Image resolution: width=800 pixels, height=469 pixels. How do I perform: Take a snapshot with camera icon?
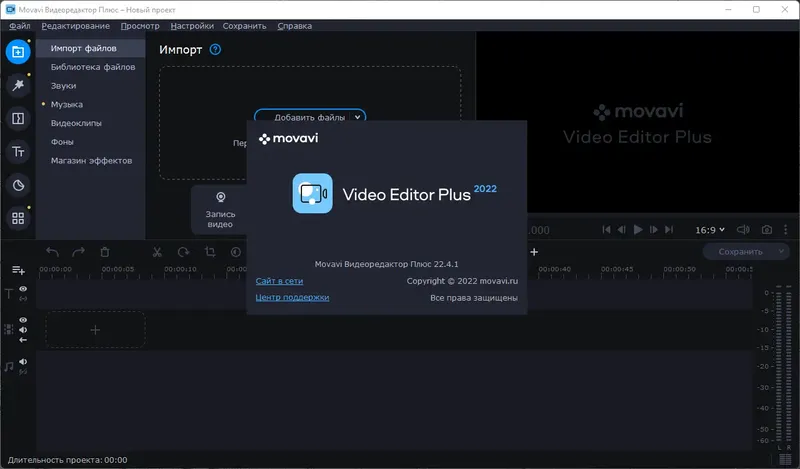(x=767, y=230)
